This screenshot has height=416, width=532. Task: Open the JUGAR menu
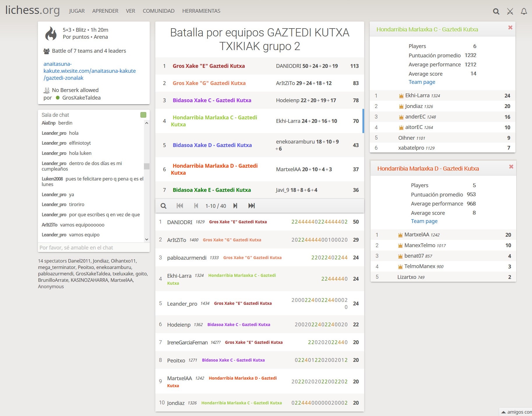77,11
